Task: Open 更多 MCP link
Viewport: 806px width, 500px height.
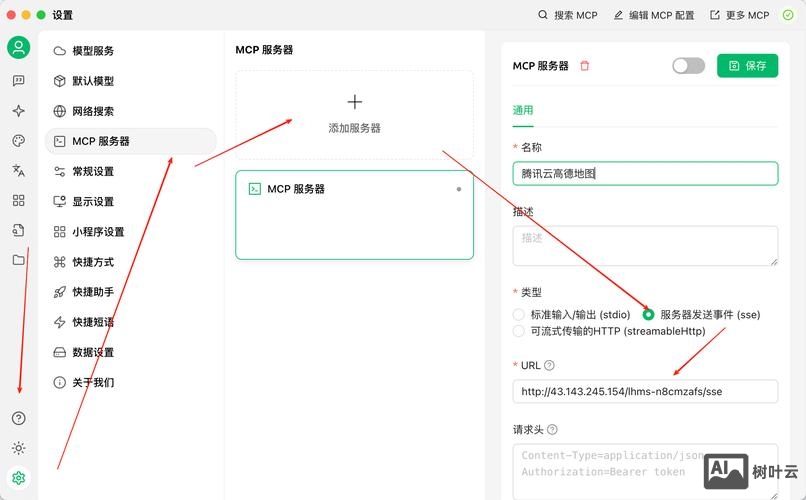Action: (x=740, y=15)
